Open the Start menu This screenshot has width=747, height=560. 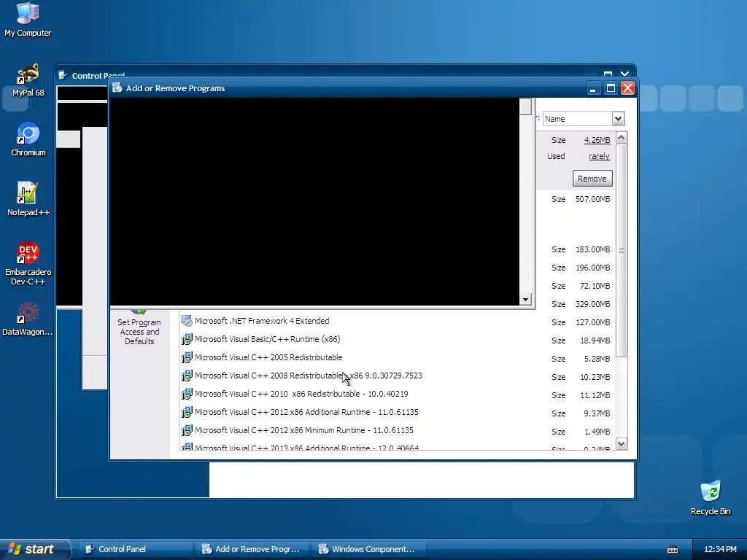point(34,549)
